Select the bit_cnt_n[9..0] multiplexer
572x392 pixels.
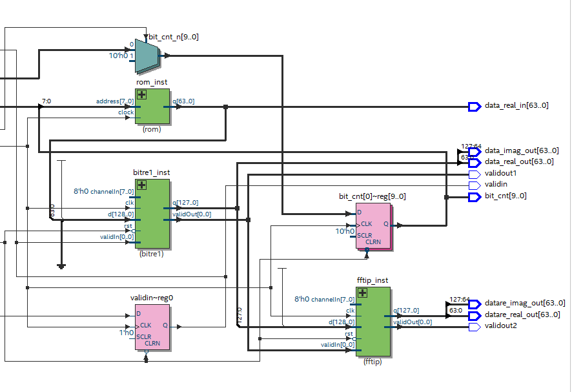[147, 56]
